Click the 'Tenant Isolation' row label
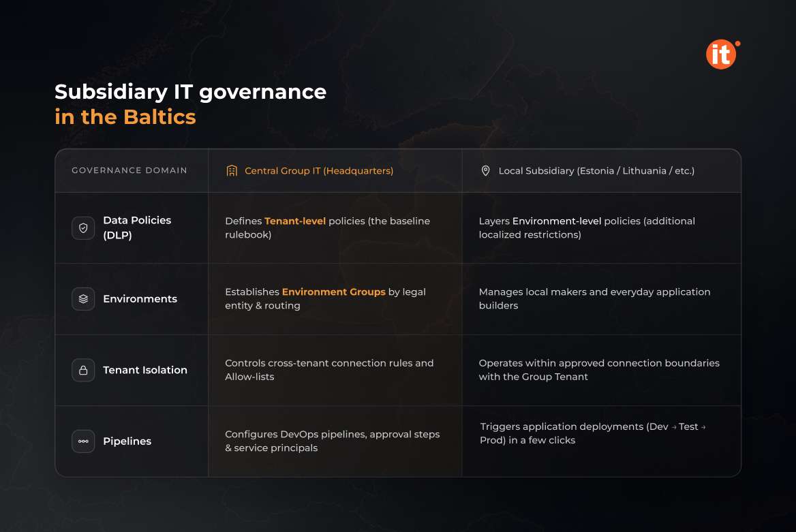The image size is (796, 532). click(145, 370)
